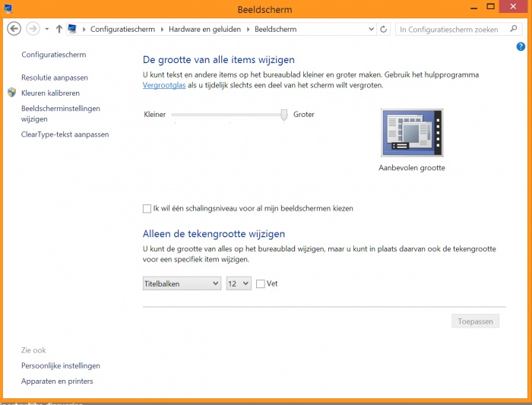Select Beeldscherm breadcrumb in address bar
This screenshot has width=532, height=405.
[x=275, y=29]
